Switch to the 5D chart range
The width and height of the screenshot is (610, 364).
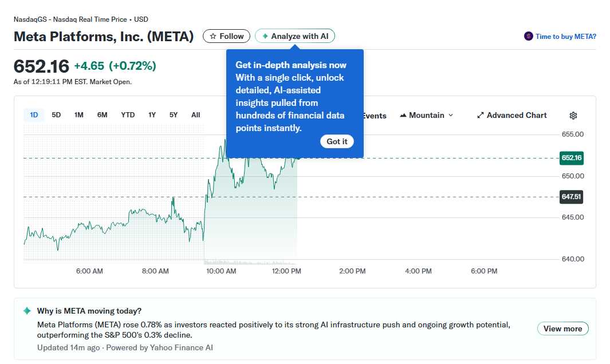pyautogui.click(x=56, y=114)
